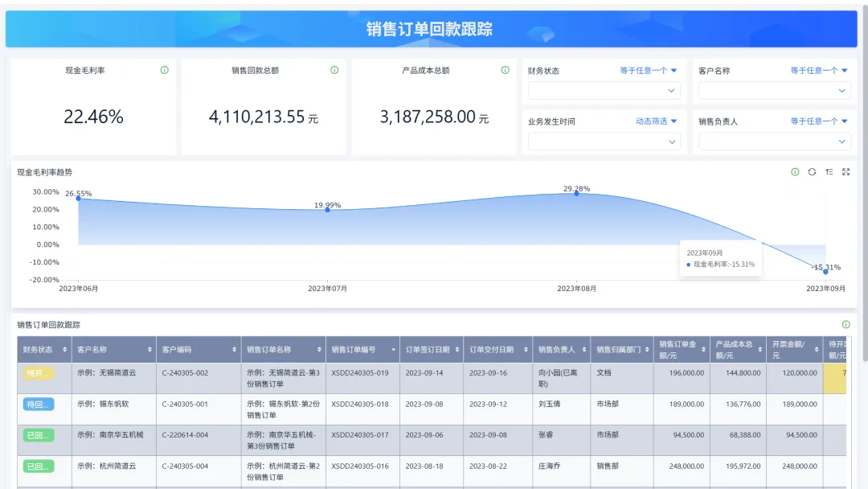Viewport: 868px width, 489px height.
Task: Open 财务状态 condition selector 等于任意一个
Action: (x=649, y=70)
